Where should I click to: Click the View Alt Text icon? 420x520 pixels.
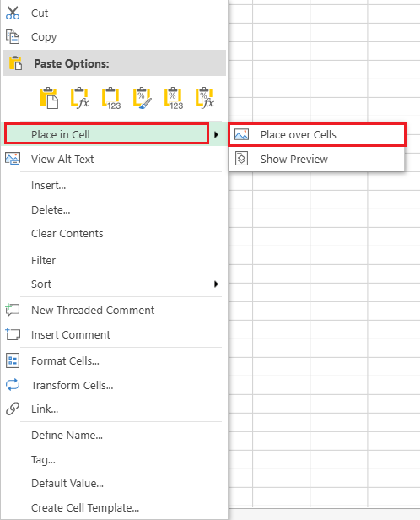click(x=13, y=159)
